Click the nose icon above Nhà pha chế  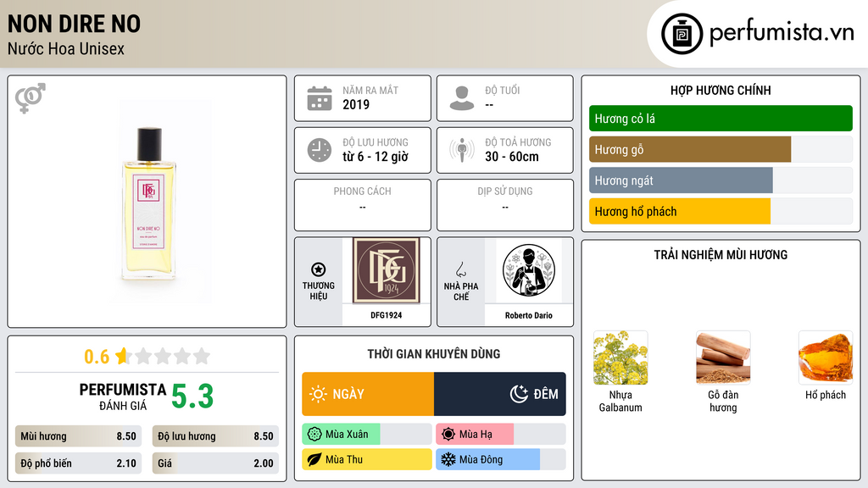coord(460,269)
